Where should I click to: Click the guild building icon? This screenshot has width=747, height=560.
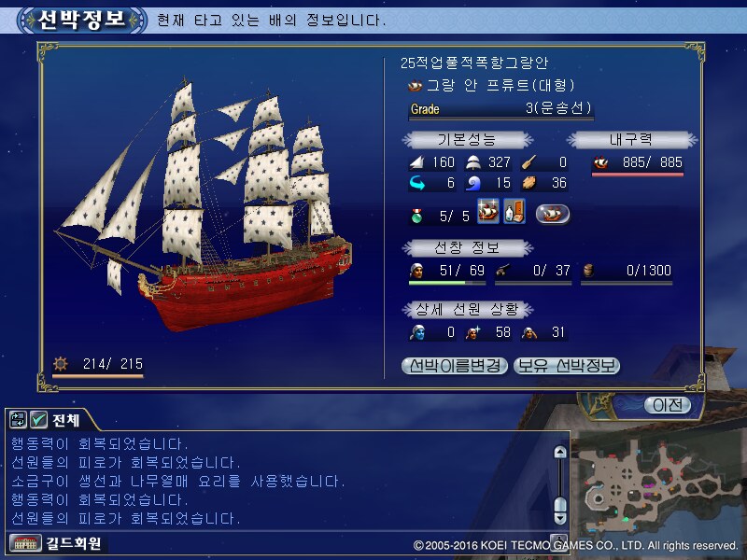26,543
